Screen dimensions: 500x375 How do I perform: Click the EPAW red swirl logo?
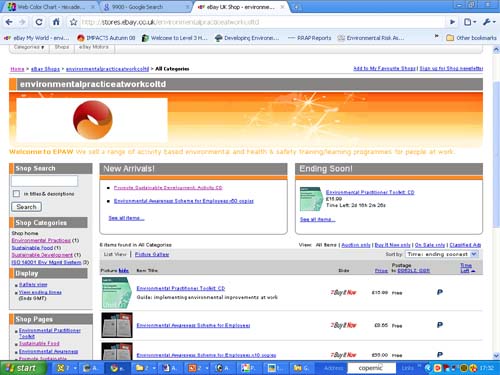(93, 120)
